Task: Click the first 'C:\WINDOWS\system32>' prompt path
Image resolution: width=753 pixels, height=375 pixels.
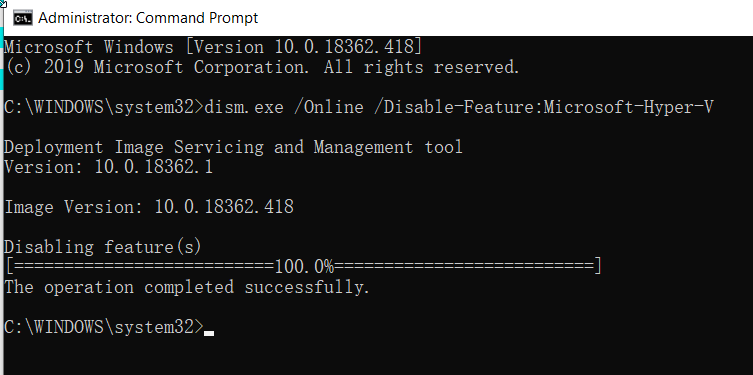Action: [104, 107]
